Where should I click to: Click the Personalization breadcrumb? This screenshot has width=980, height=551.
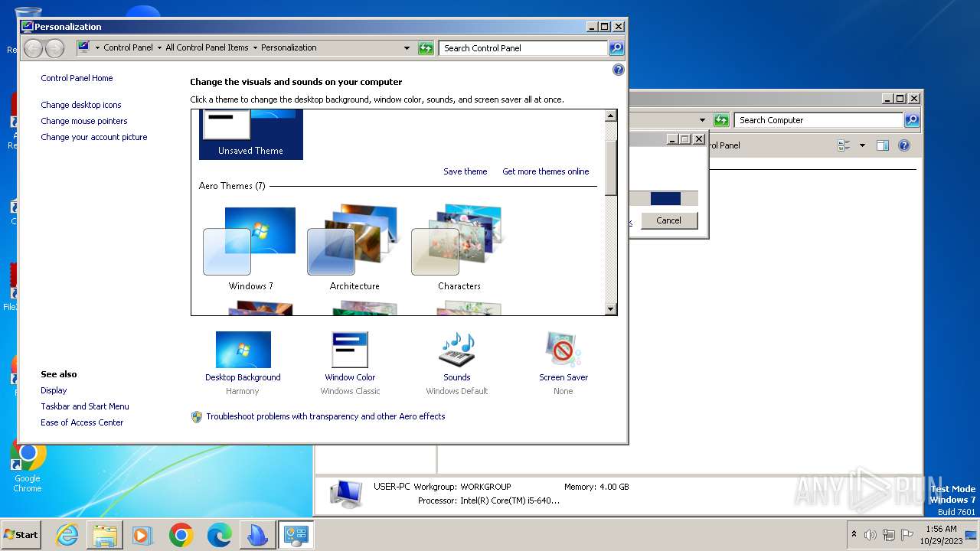(289, 47)
